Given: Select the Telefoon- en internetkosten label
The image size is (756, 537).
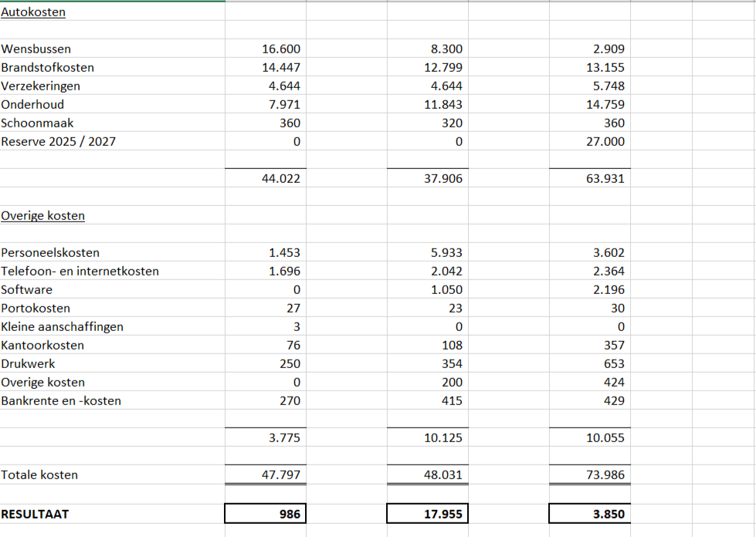Looking at the screenshot, I should tap(80, 272).
